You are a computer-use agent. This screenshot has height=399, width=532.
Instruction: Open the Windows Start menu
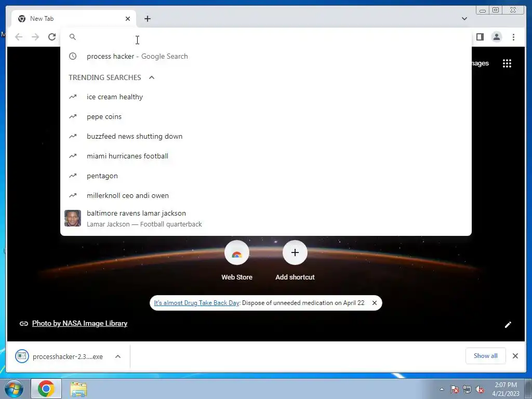[14, 389]
